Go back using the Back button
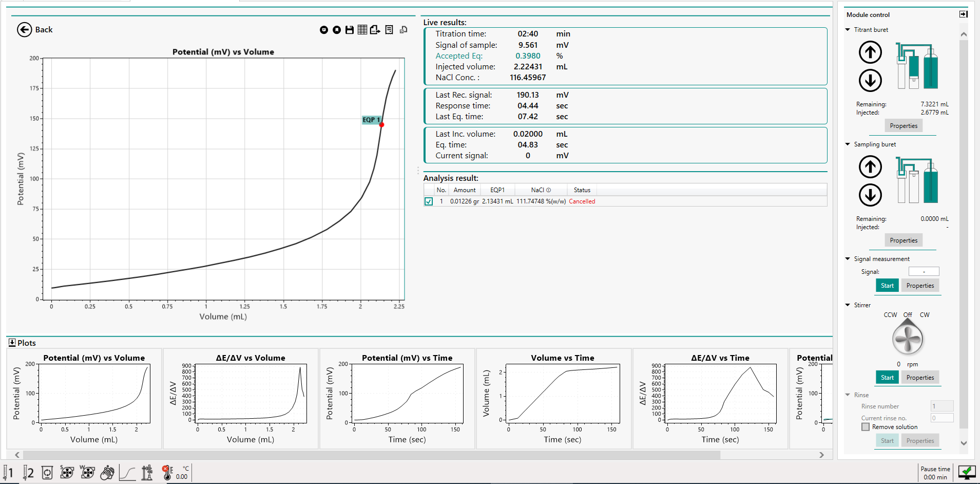Viewport: 980px width, 484px height. [x=35, y=30]
